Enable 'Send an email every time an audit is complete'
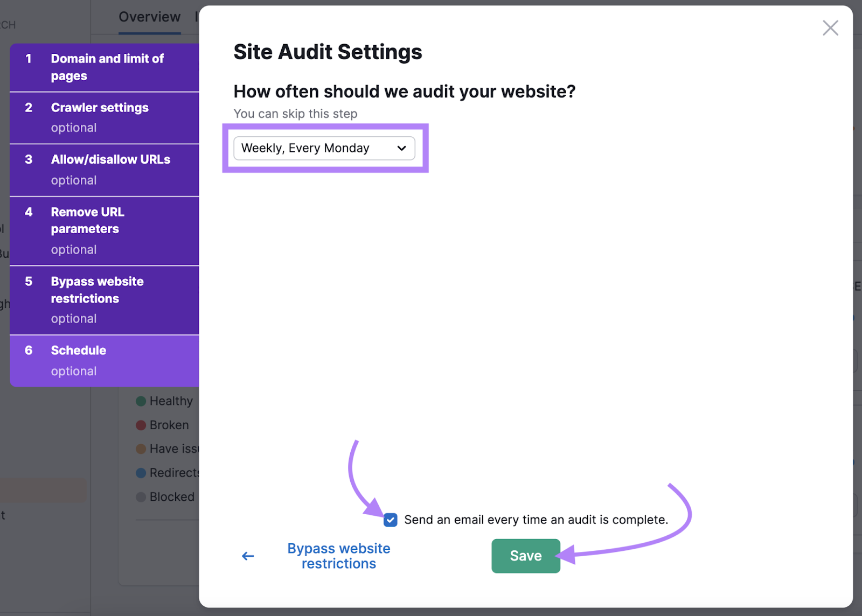This screenshot has width=862, height=616. (x=390, y=520)
